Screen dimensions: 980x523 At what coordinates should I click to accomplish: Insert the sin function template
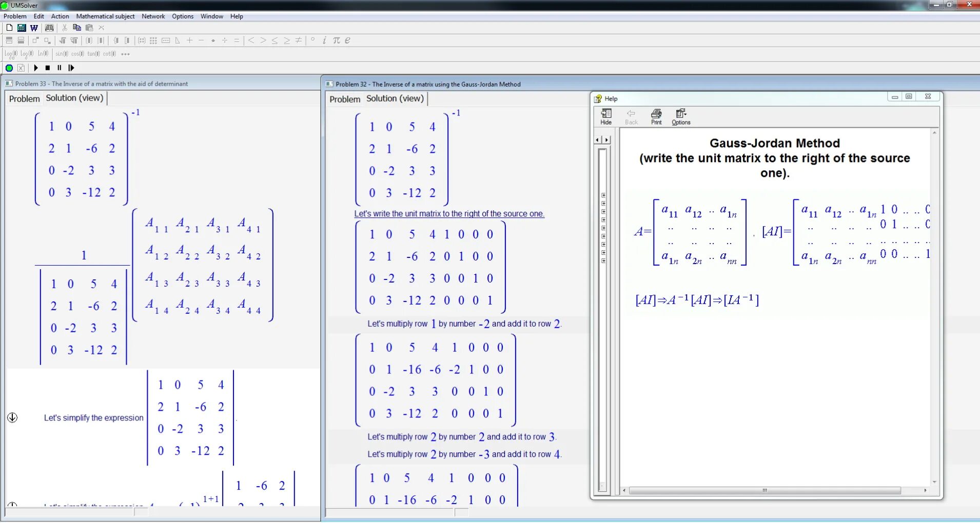point(62,54)
